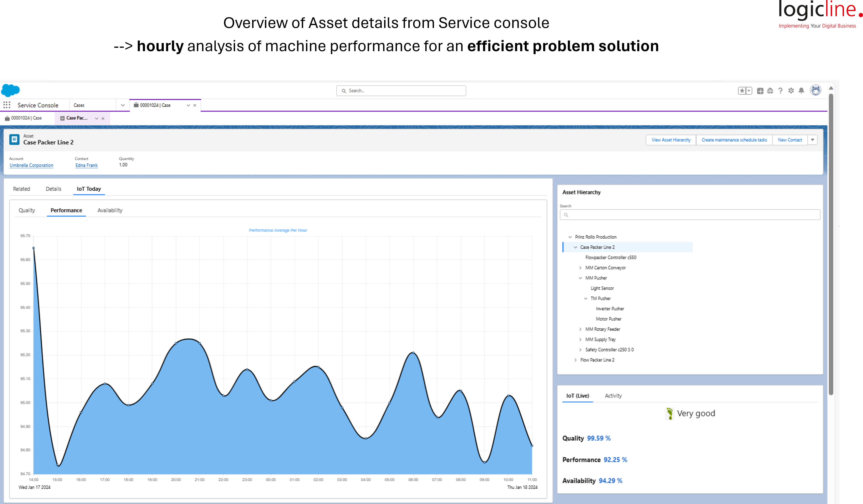Open the Activity tab
The image size is (863, 504).
(x=613, y=396)
